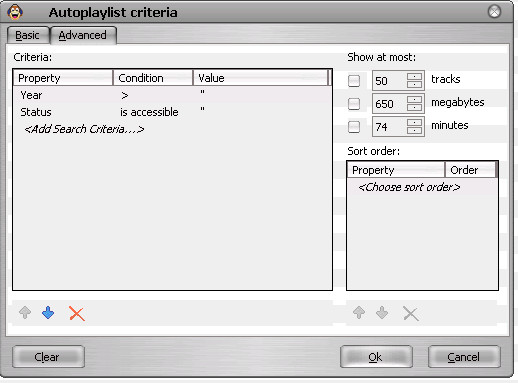Click the Criteria list Property column header
The image size is (518, 383).
coord(63,78)
